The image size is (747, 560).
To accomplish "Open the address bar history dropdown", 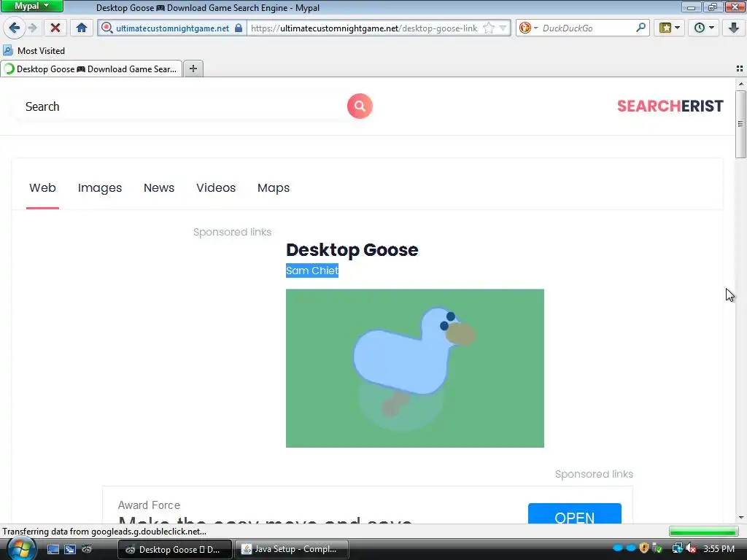I will point(503,28).
